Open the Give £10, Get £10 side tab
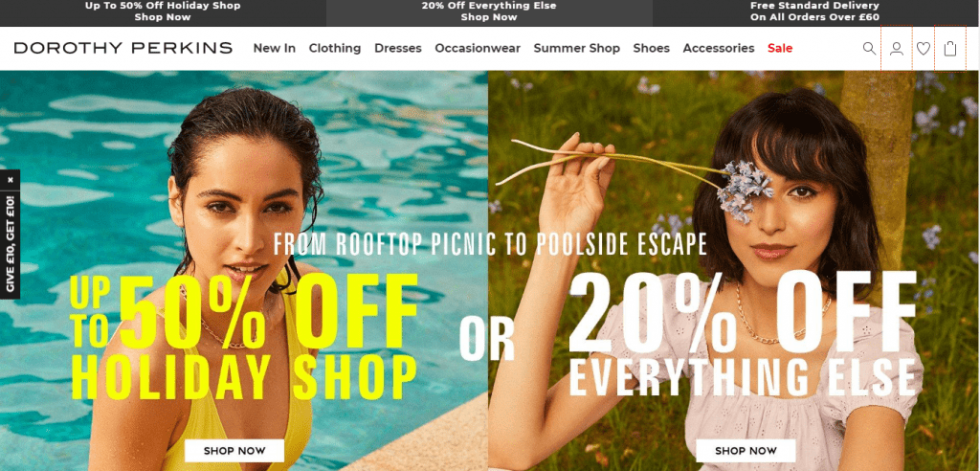Viewport: 980px width, 471px height. point(10,244)
